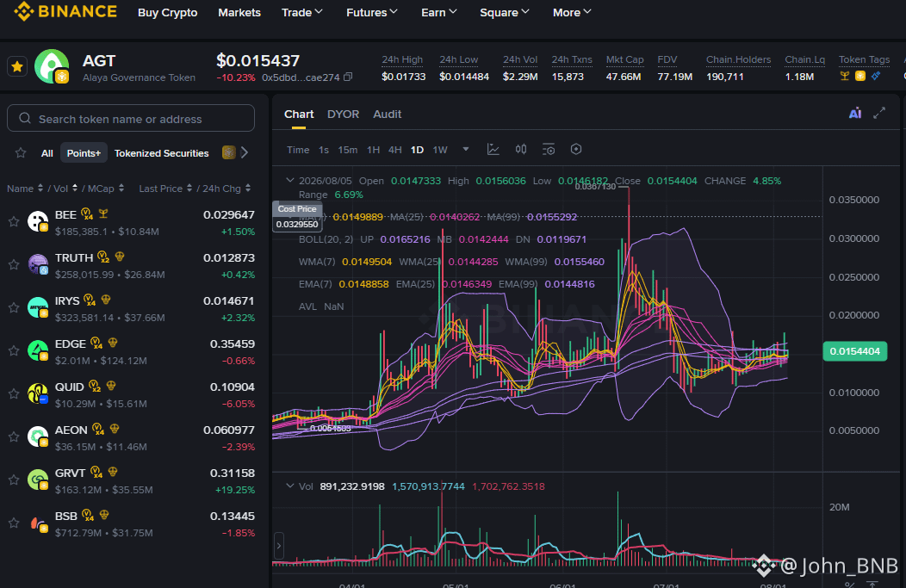The image size is (906, 588).
Task: Open the Square dropdown menu
Action: tap(504, 12)
